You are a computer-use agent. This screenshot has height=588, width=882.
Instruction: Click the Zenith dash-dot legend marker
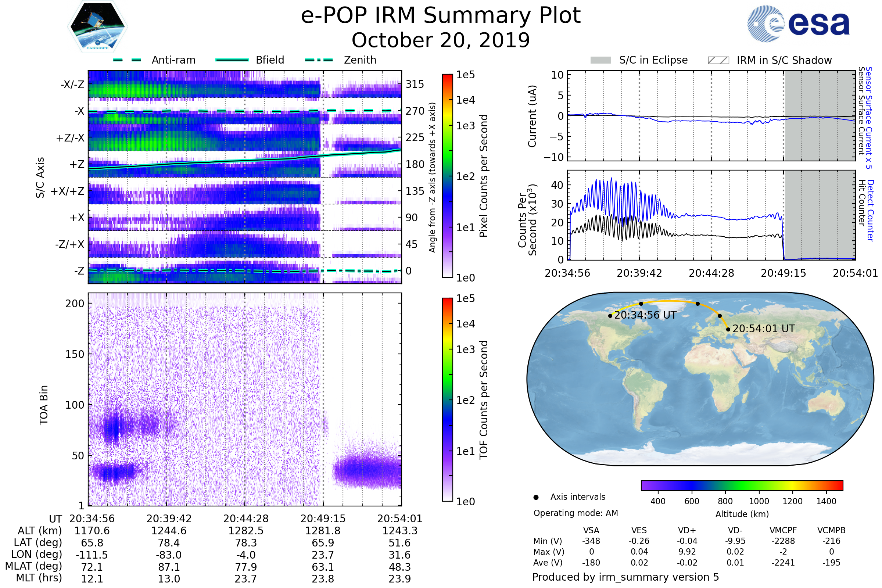click(x=319, y=60)
